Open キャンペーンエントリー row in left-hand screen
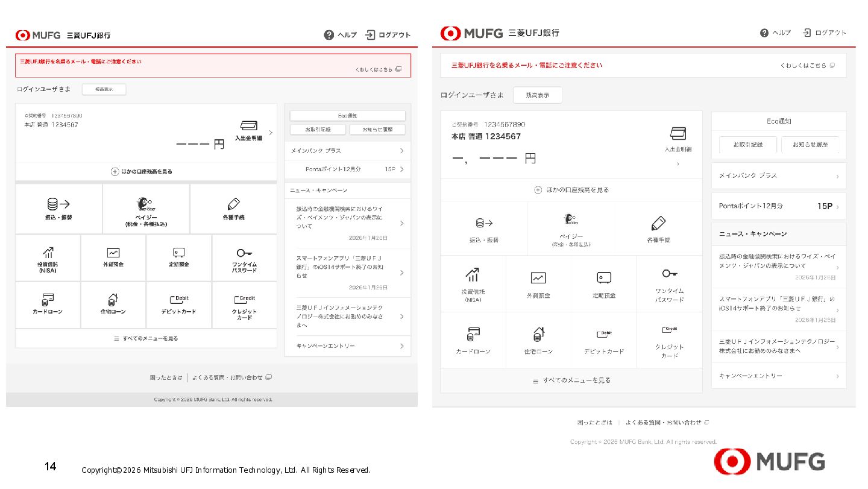This screenshot has height=489, width=868. click(x=348, y=346)
